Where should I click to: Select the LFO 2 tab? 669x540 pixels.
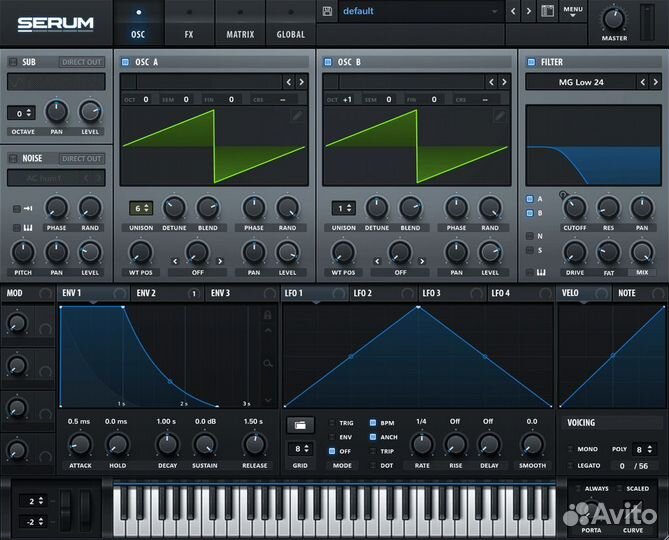(362, 293)
